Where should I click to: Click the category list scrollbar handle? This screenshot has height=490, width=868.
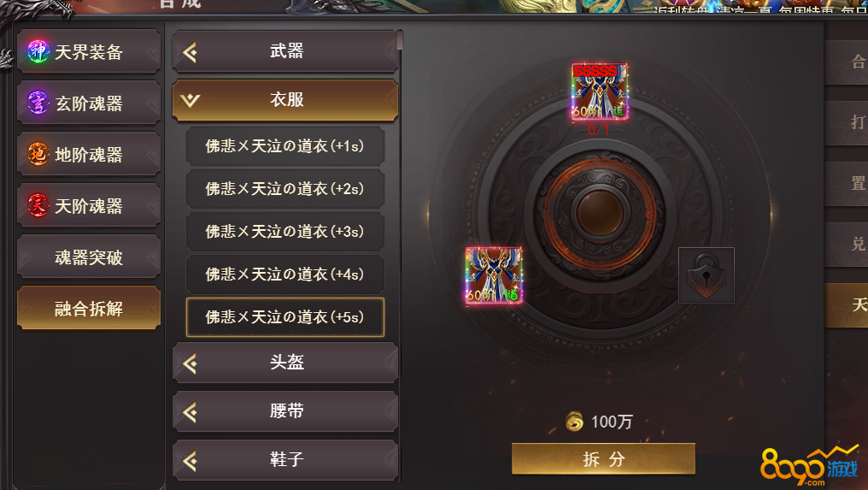[400, 40]
